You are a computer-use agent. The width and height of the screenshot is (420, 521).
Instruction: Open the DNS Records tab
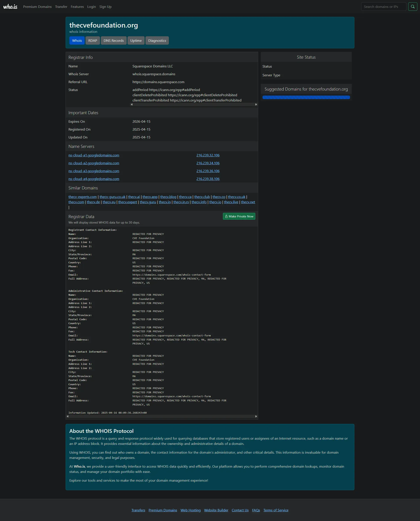114,41
